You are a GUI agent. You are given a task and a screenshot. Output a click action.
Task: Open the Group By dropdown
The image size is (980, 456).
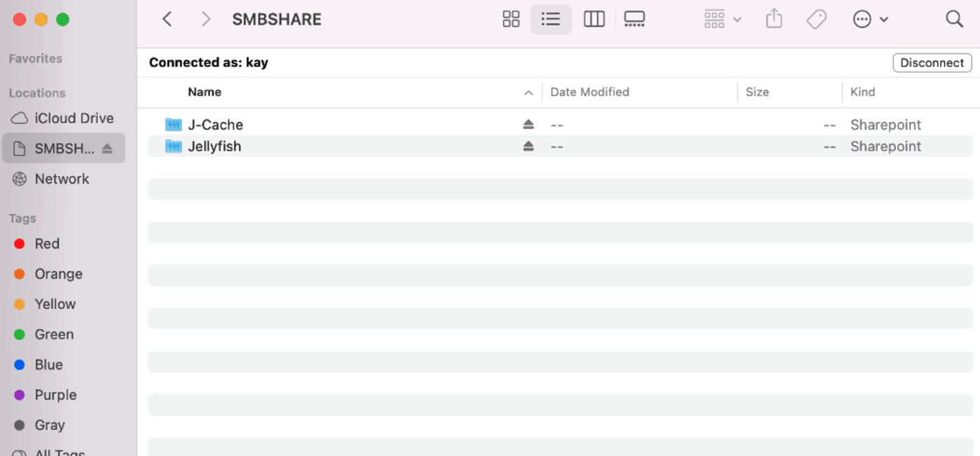pos(722,20)
